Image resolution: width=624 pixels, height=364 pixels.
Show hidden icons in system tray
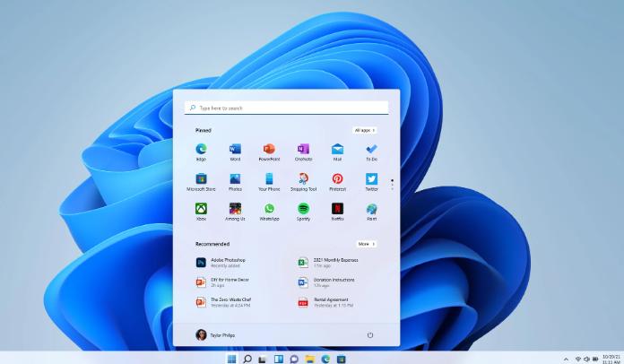pos(566,360)
